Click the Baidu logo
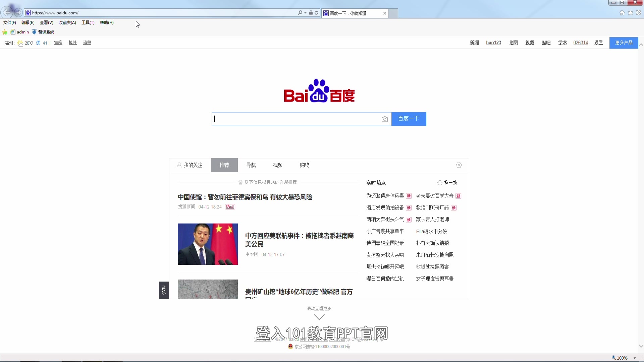644x362 pixels. point(319,91)
